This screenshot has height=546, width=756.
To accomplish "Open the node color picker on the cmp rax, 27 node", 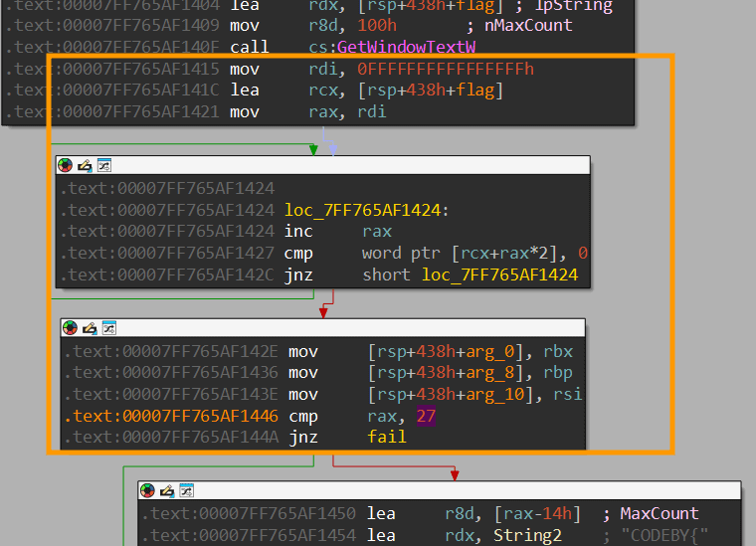I will tap(70, 327).
